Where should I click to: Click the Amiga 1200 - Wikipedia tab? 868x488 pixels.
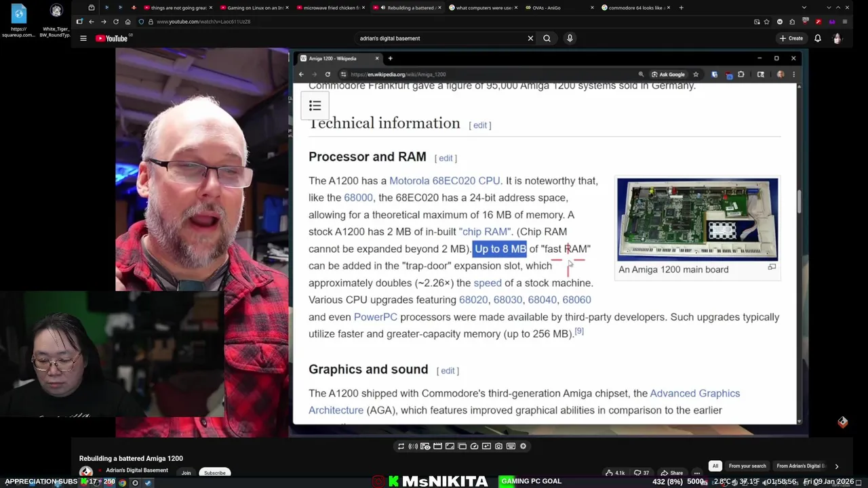pos(339,58)
